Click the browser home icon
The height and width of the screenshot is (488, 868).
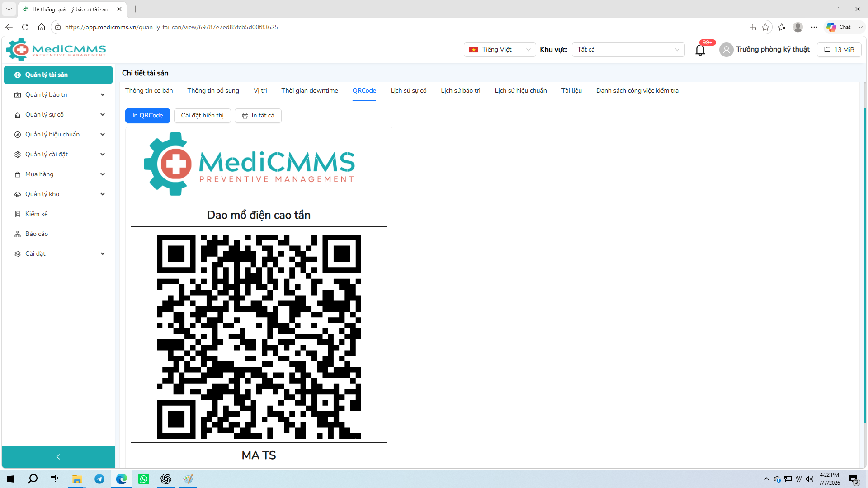pos(42,27)
